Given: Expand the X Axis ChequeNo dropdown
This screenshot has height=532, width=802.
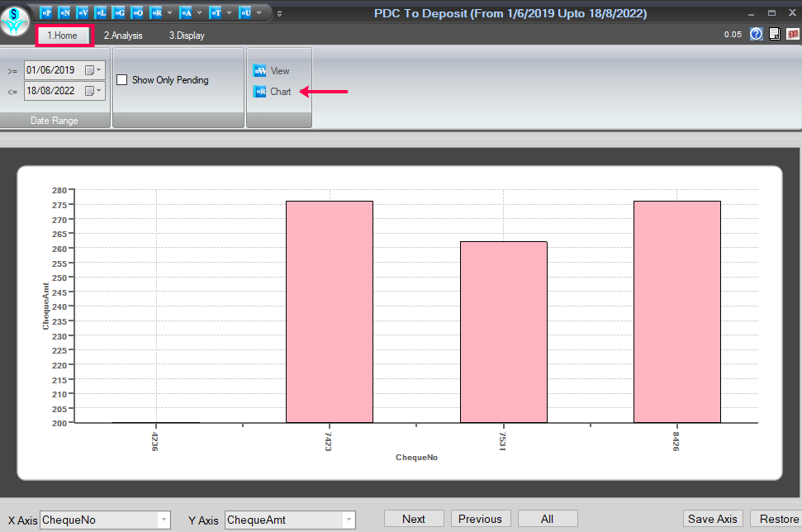Looking at the screenshot, I should pyautogui.click(x=164, y=520).
